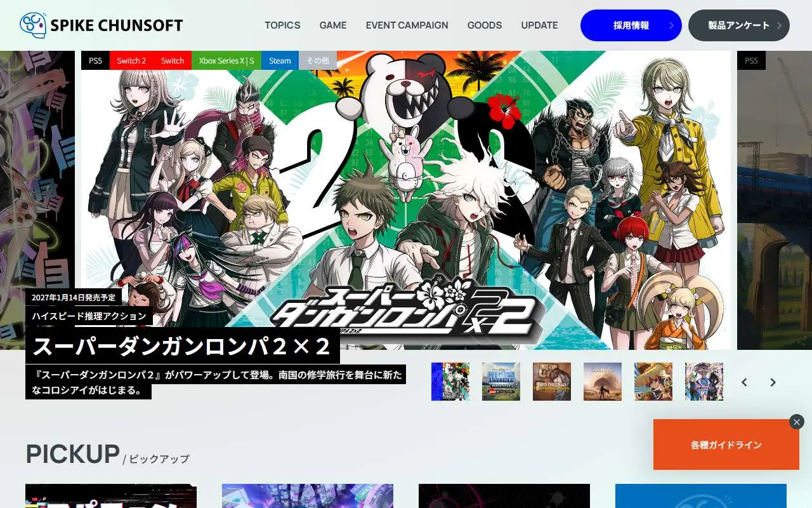Click the ハイスピード推理アクション genre label

tap(89, 316)
